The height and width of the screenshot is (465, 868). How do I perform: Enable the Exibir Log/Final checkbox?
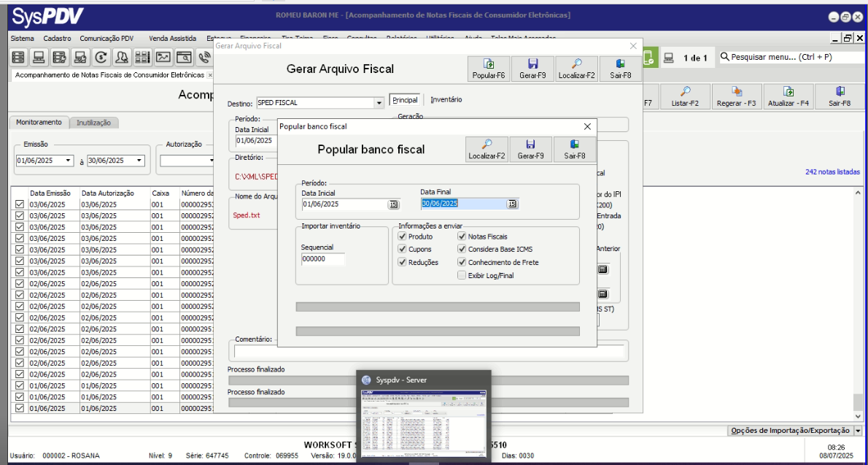coord(462,275)
